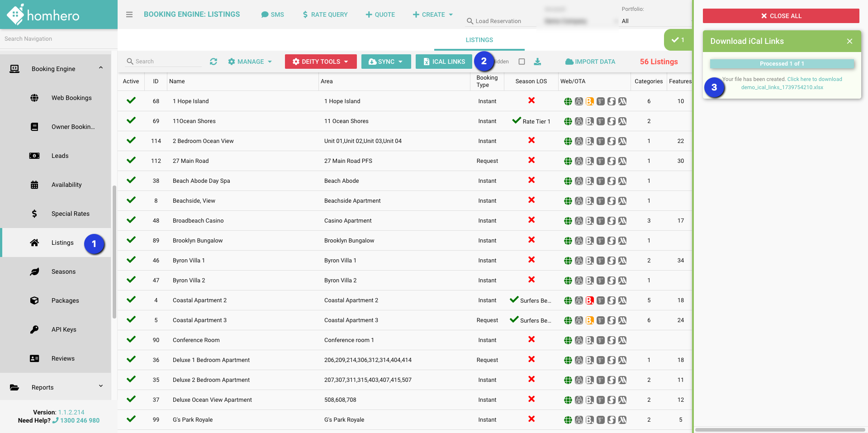The image size is (868, 433).
Task: Open Seasons in the sidebar
Action: pyautogui.click(x=63, y=271)
